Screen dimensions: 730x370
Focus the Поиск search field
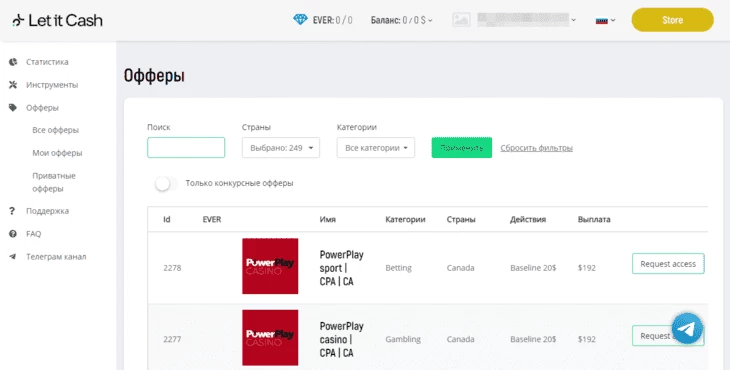[x=186, y=148]
